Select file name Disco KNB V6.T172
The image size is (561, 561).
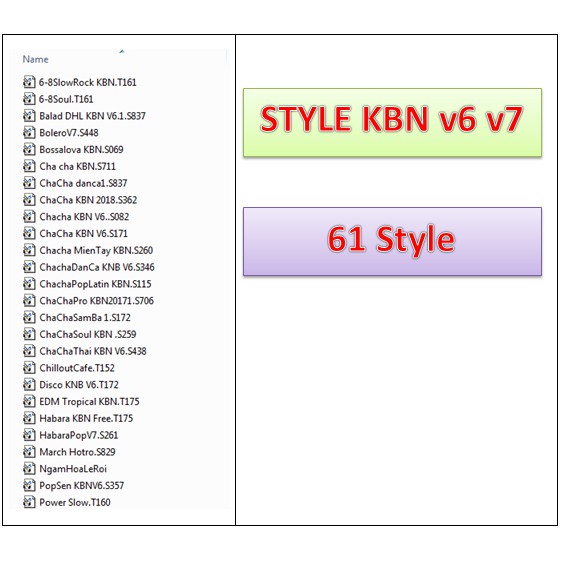pyautogui.click(x=79, y=385)
